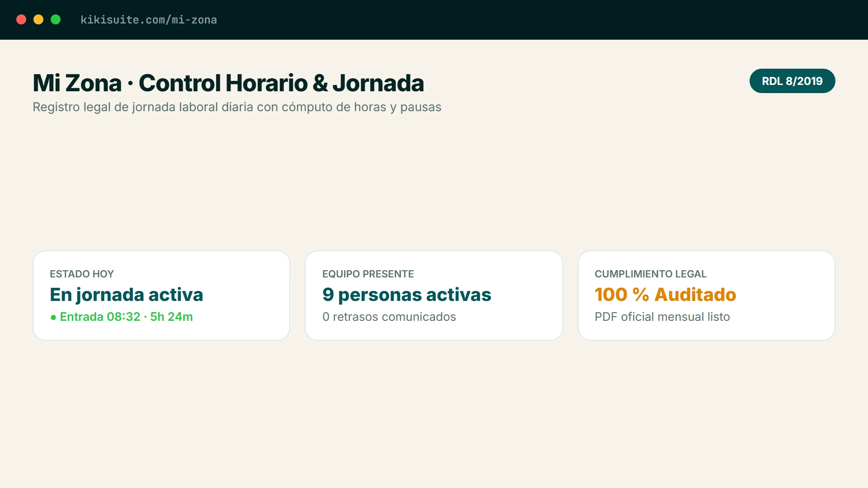Click the yellow minimize window dot
This screenshot has height=488, width=868.
pos(38,19)
